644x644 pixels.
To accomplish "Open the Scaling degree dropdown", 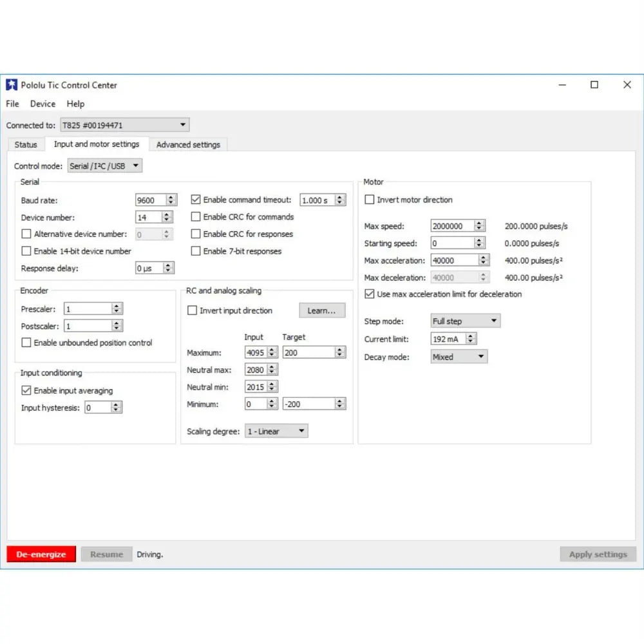I will [x=276, y=431].
